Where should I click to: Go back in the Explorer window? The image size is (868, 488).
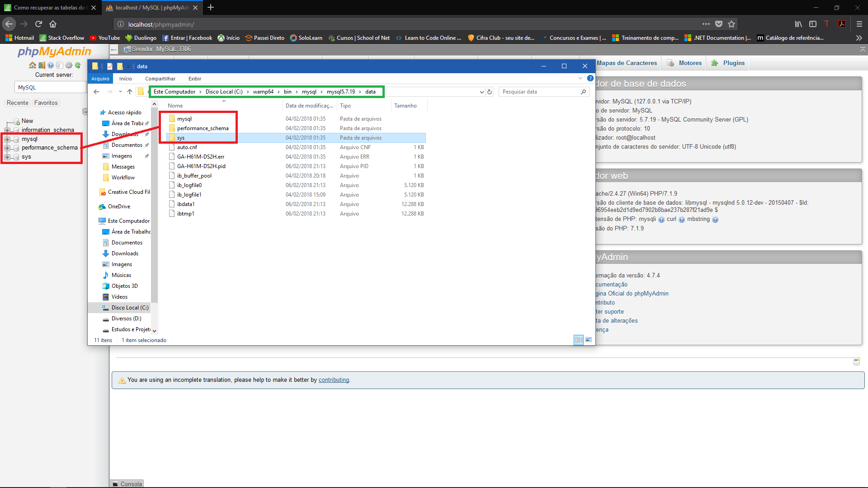(96, 92)
